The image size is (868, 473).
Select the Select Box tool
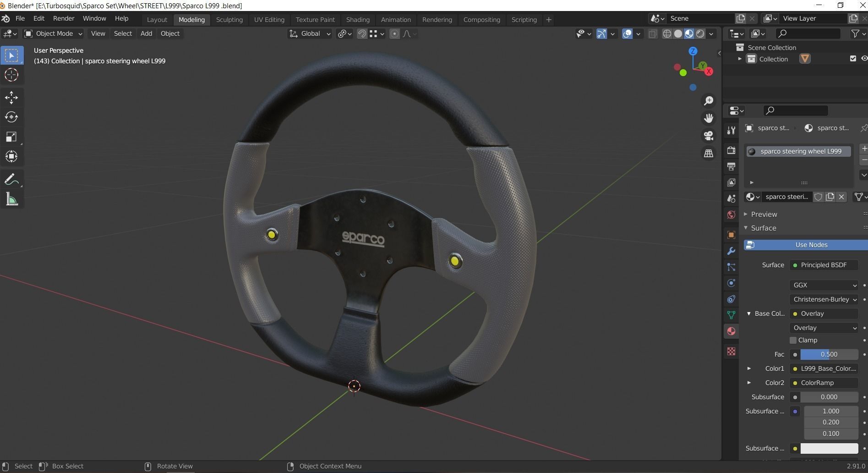tap(11, 55)
